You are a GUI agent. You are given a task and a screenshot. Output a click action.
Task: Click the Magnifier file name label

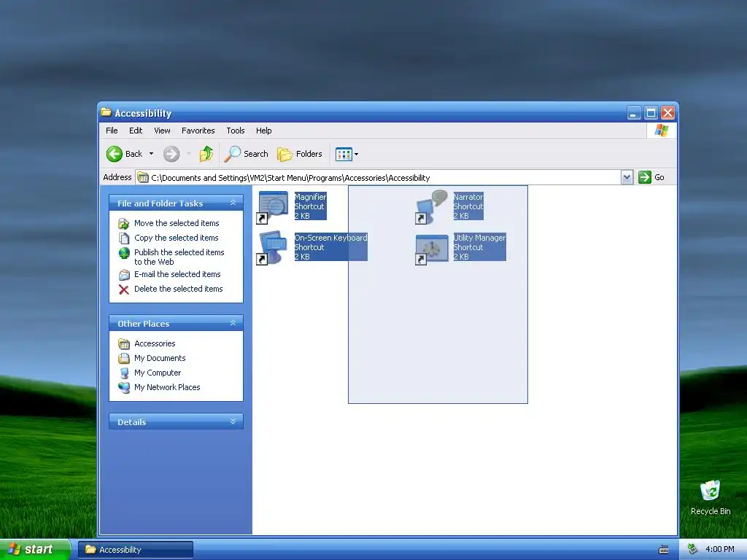(310, 197)
